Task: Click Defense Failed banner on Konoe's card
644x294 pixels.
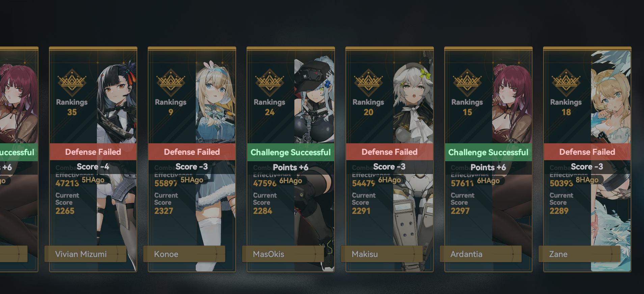Action: point(192,152)
